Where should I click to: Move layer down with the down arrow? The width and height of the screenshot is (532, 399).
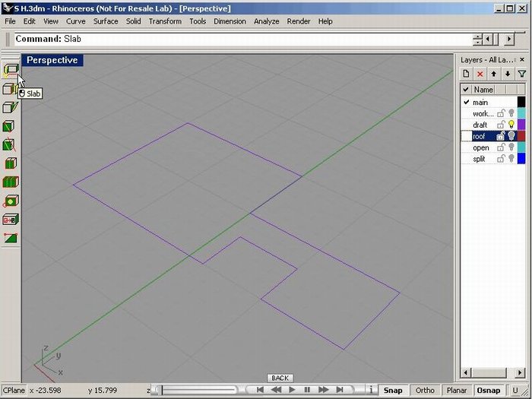point(508,74)
